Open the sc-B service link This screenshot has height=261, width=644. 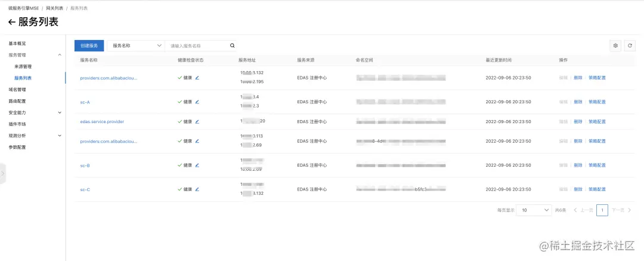(x=85, y=165)
